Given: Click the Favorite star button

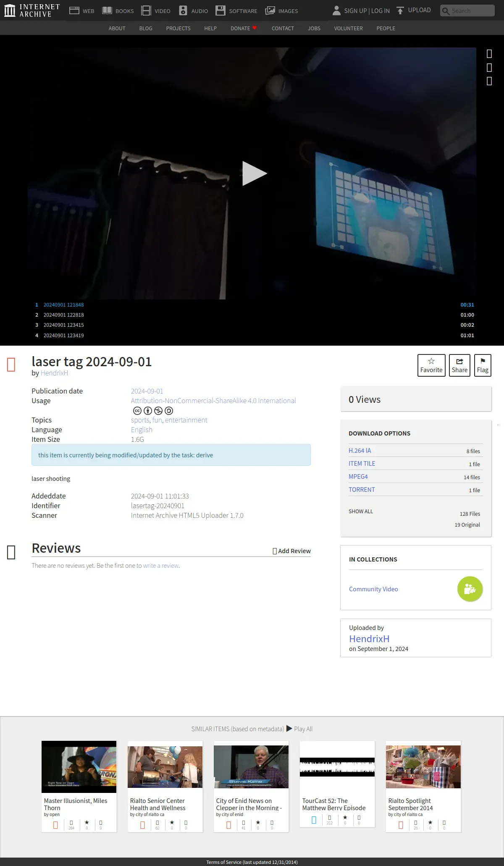Looking at the screenshot, I should [x=431, y=365].
